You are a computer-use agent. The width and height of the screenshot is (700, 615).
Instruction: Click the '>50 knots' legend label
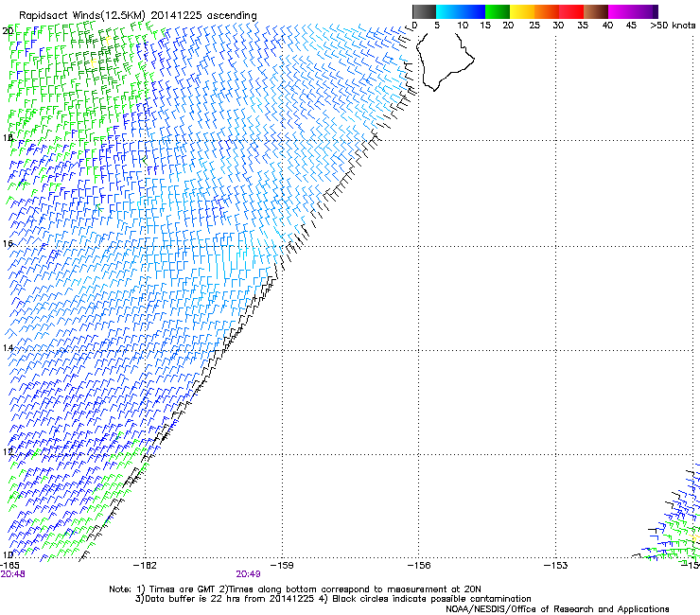pos(673,26)
